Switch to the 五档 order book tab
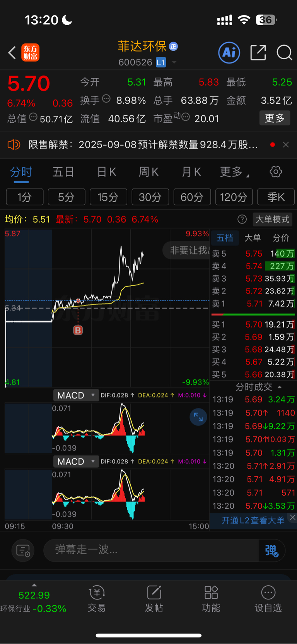 coord(225,238)
